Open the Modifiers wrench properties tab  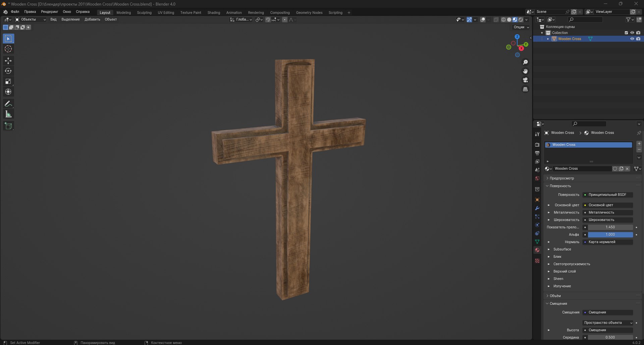(537, 208)
